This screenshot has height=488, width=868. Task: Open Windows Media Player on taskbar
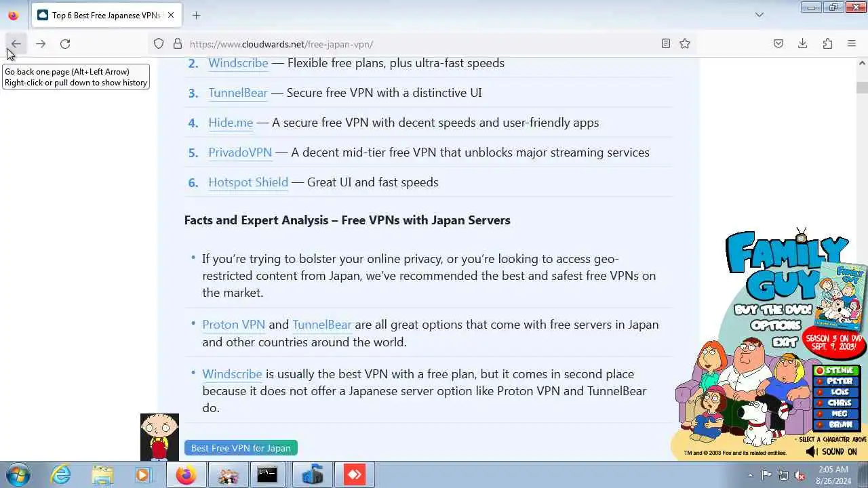(x=143, y=474)
